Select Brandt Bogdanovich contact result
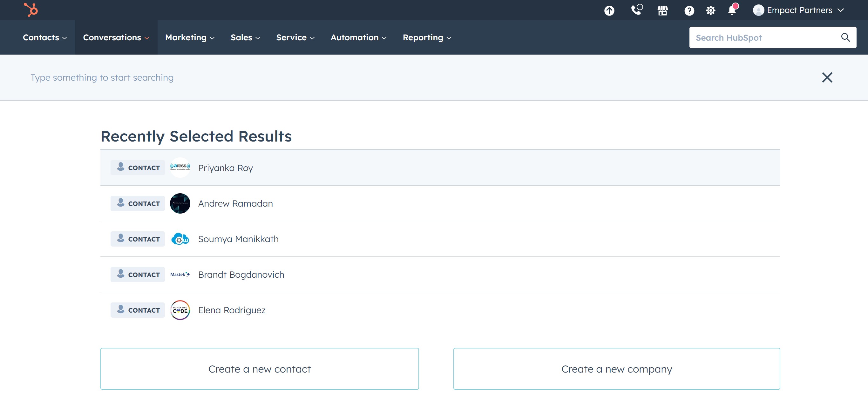868x417 pixels. point(241,274)
